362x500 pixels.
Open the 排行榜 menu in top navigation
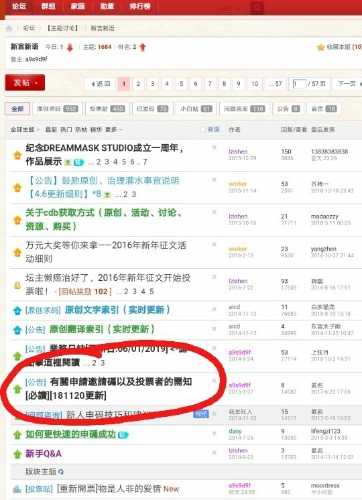[x=140, y=6]
